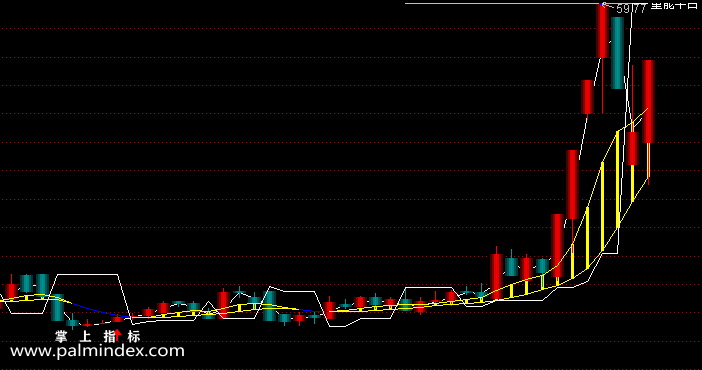Image resolution: width=702 pixels, height=370 pixels.
Task: Click the 掌上指标 text label
Action: pyautogui.click(x=98, y=336)
